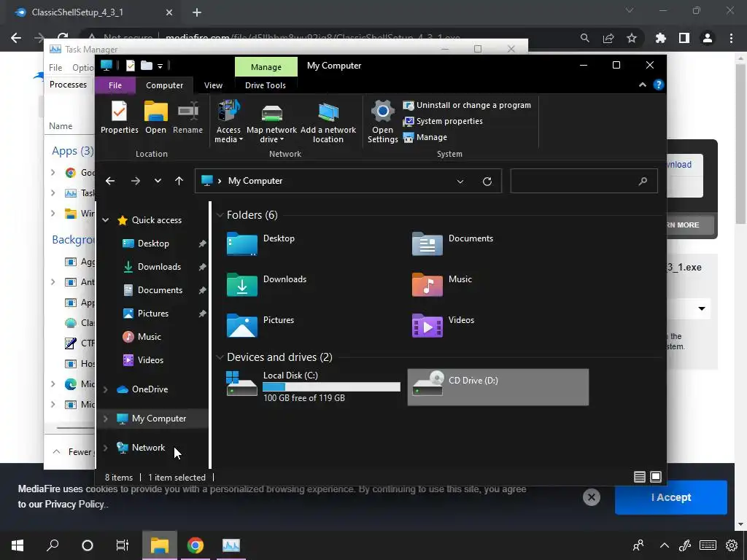Open recent locations dropdown arrow
Screen dimensions: 747x560
(x=158, y=181)
